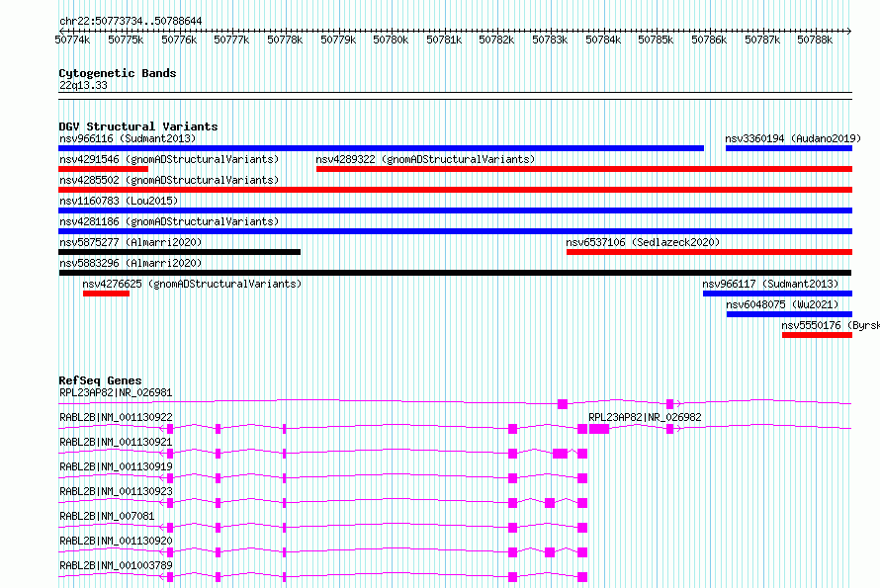Click the 50774k ruler tick label

pos(72,40)
